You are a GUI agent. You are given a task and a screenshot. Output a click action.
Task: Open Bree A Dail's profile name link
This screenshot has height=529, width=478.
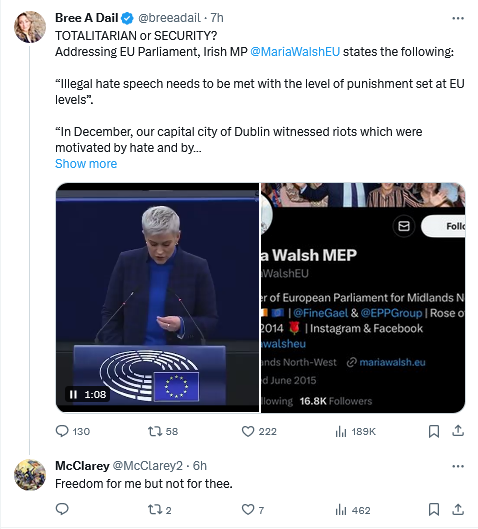[87, 18]
